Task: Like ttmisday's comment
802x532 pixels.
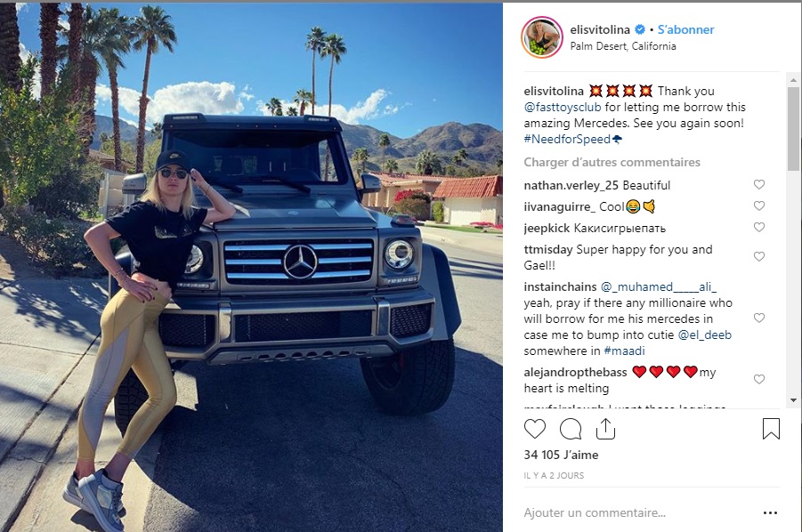Action: (x=759, y=256)
